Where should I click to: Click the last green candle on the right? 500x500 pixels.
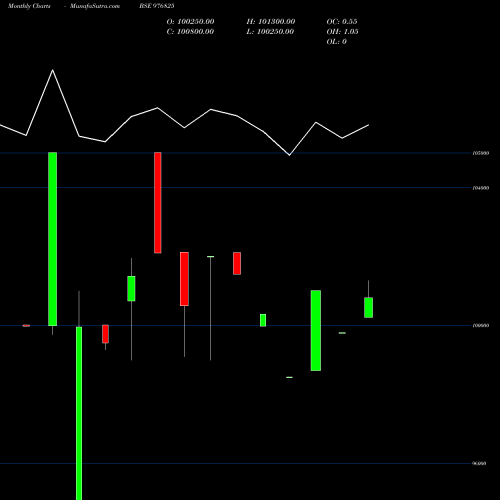[368, 307]
